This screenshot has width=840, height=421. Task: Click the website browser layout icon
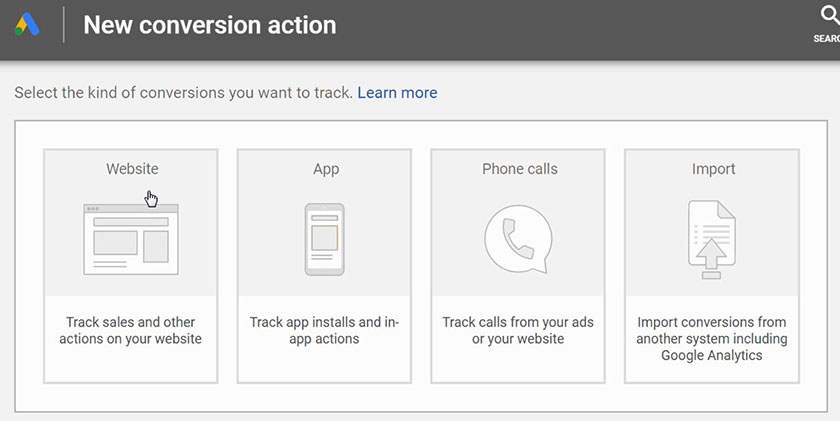tap(131, 238)
